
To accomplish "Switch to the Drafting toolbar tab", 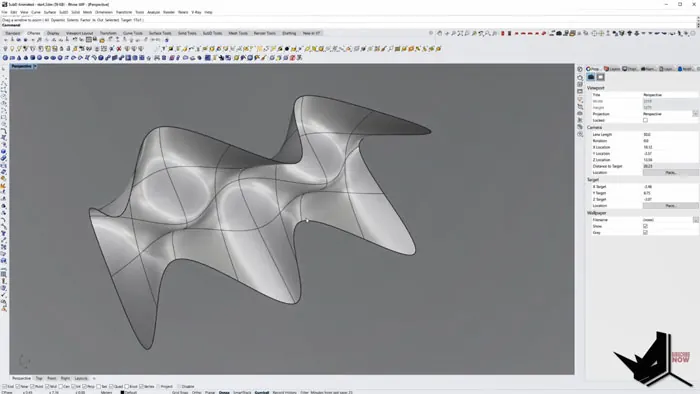I will pos(289,33).
